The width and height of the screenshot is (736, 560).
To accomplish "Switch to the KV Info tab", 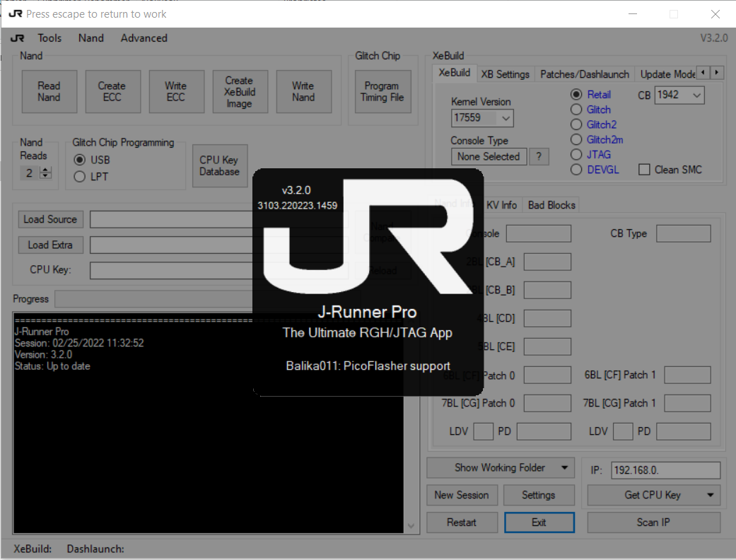I will click(501, 205).
